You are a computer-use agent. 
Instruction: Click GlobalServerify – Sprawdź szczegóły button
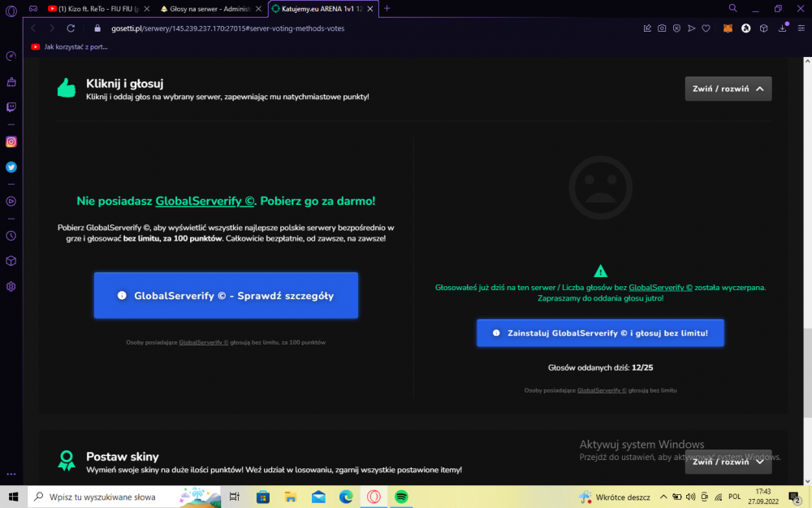pos(226,296)
